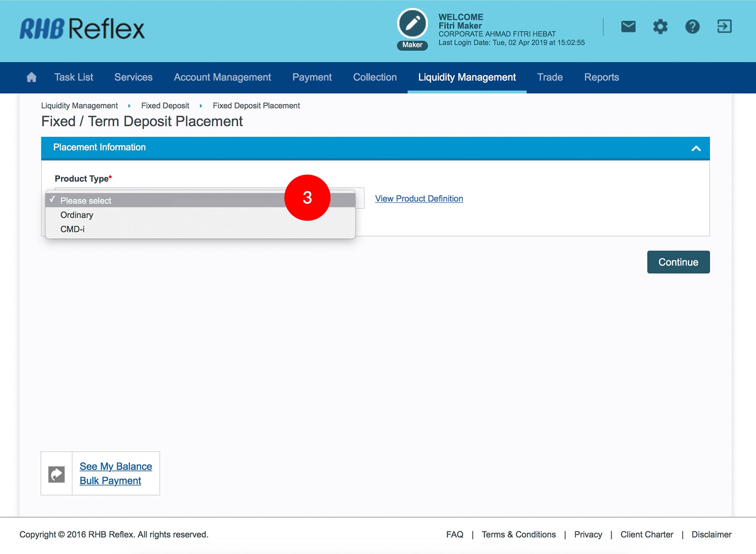The image size is (756, 554).
Task: Choose CMD-i product type option
Action: click(72, 229)
